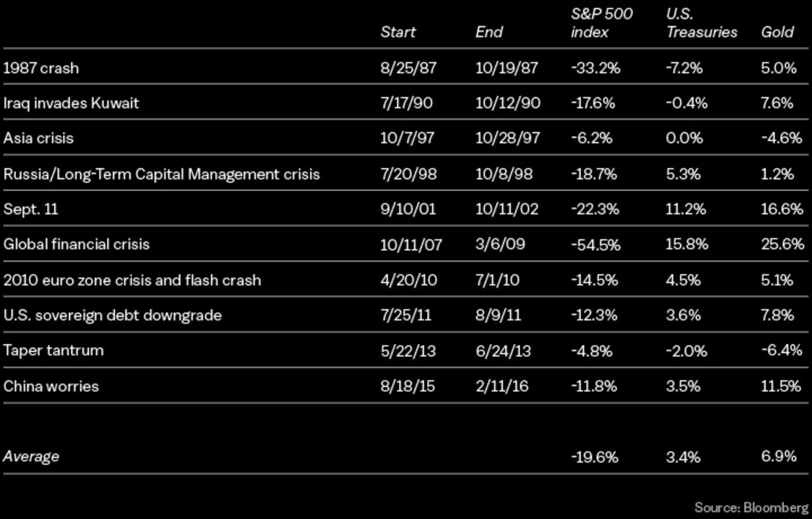The width and height of the screenshot is (812, 519).
Task: Select the -54.5% S&P 500 value
Action: pyautogui.click(x=595, y=244)
